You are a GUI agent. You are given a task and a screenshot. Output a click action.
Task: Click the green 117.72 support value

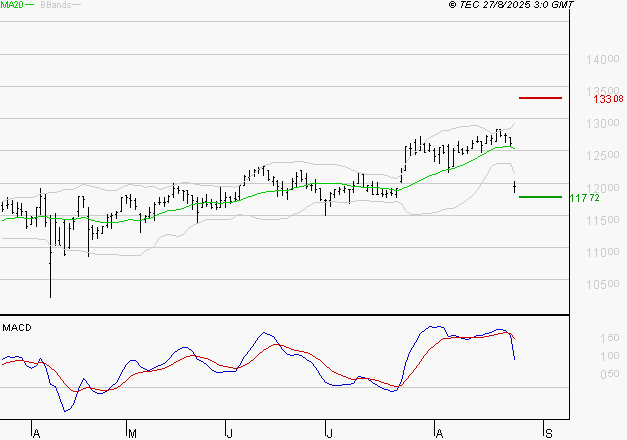pyautogui.click(x=584, y=198)
